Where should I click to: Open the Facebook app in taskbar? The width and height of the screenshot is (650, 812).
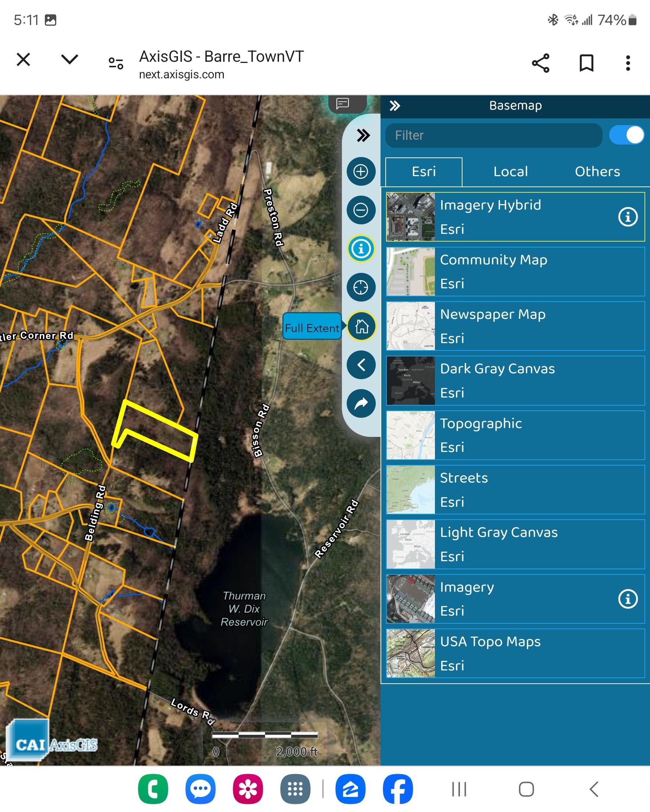pos(398,789)
